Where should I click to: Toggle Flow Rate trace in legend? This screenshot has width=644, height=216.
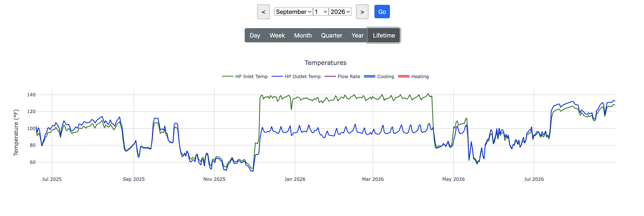point(342,76)
